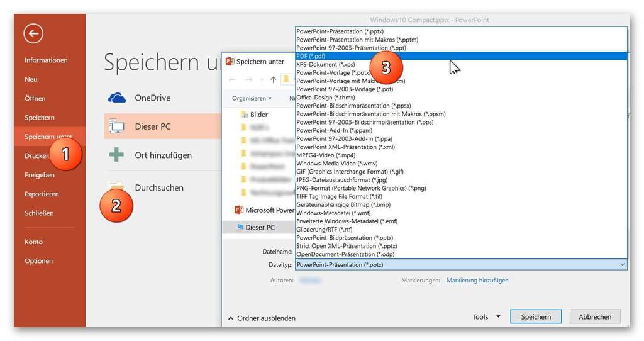Image resolution: width=644 pixels, height=341 pixels.
Task: Select Neu in the sidebar
Action: point(31,79)
